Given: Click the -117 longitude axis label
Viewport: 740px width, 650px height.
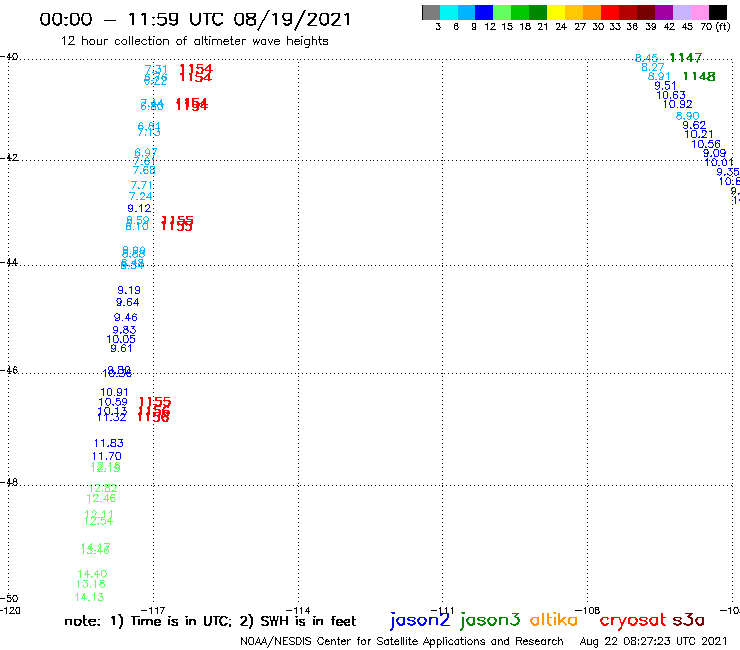Looking at the screenshot, I should point(152,610).
